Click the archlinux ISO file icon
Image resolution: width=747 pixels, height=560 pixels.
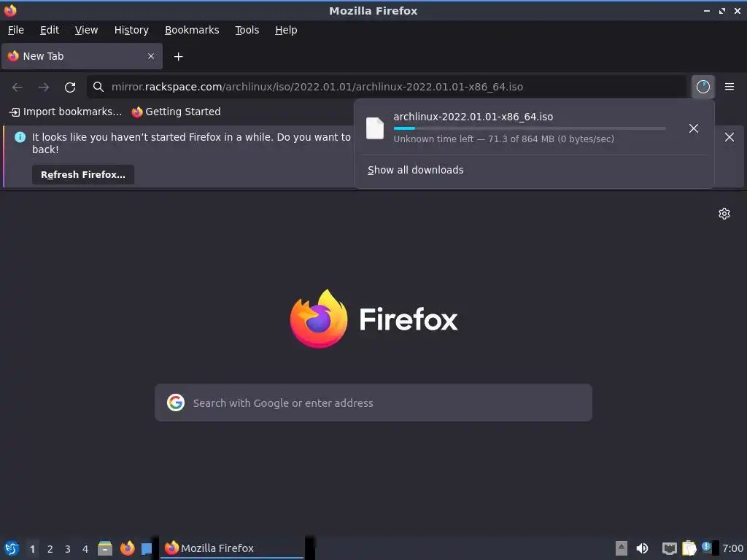coord(374,128)
